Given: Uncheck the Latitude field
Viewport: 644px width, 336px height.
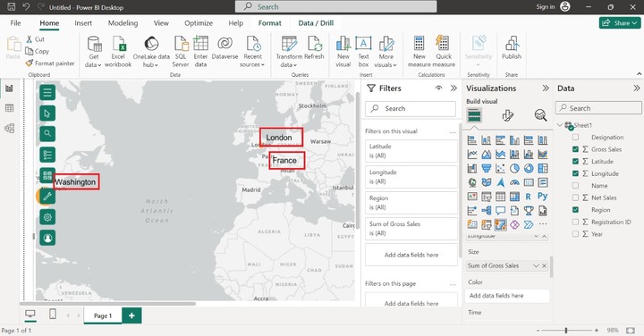Looking at the screenshot, I should pos(575,161).
